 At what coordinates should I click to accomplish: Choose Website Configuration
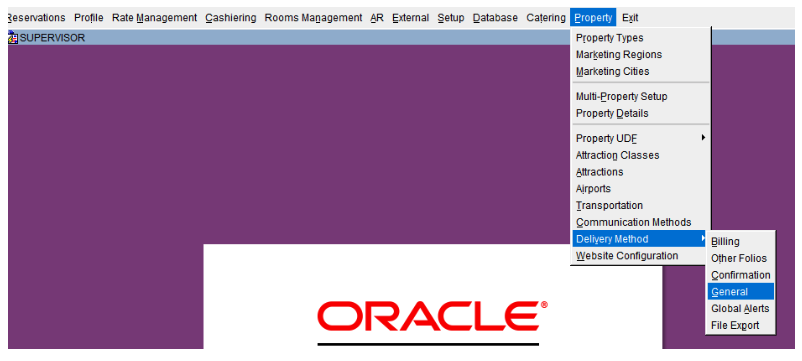click(627, 256)
